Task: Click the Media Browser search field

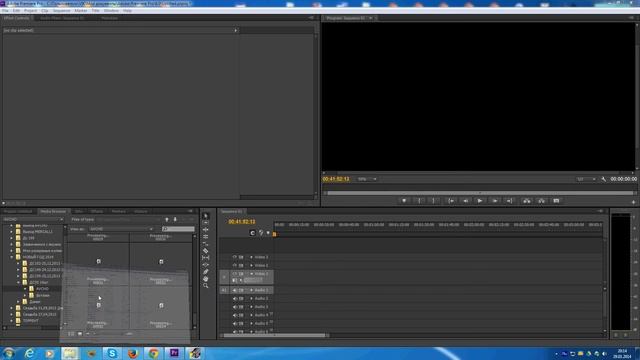Action: coord(178,229)
